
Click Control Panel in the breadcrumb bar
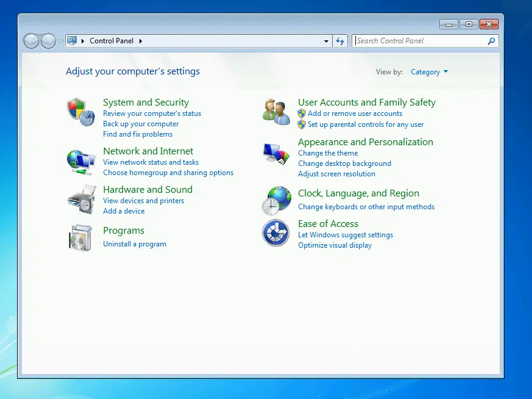[112, 41]
